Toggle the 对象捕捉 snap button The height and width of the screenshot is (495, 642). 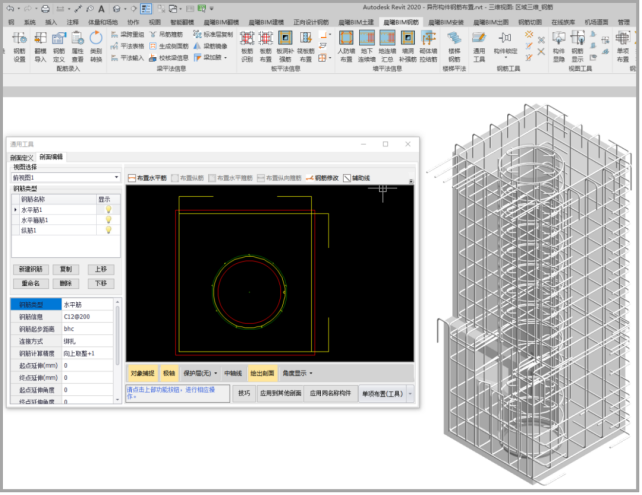click(141, 372)
